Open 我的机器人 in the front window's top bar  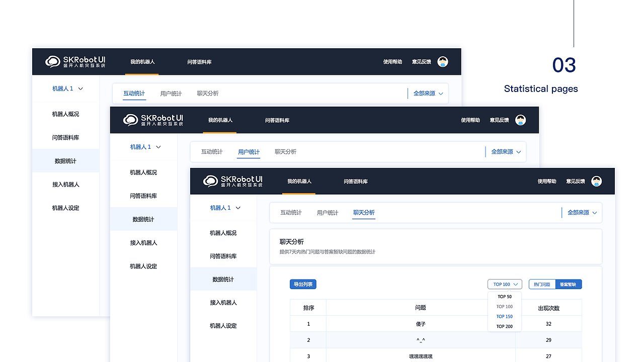tap(299, 181)
